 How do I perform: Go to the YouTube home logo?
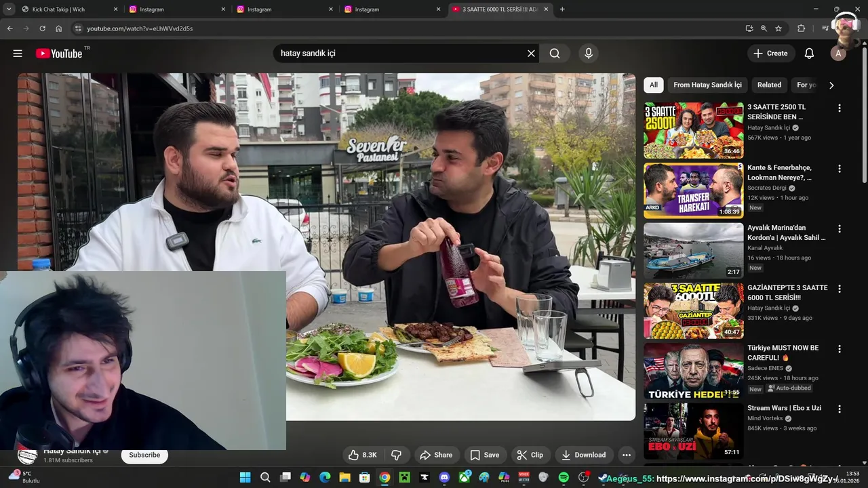(x=59, y=54)
